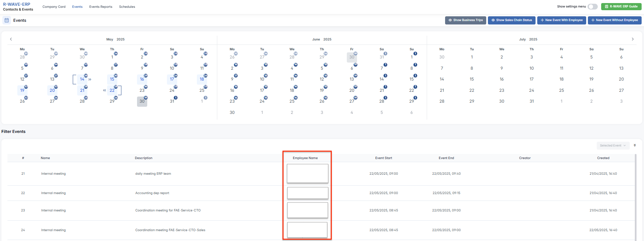The height and width of the screenshot is (241, 644).
Task: Click the June month label in calendar header
Action: tap(316, 39)
